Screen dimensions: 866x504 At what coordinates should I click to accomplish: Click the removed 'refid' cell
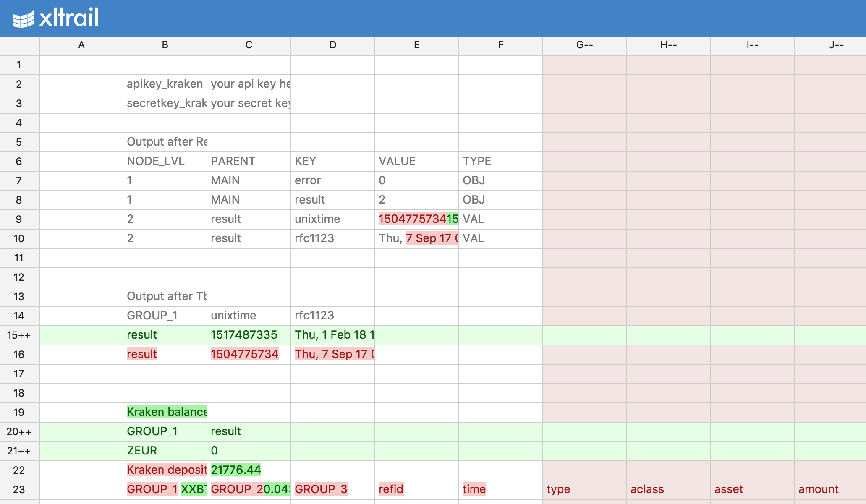tap(417, 490)
